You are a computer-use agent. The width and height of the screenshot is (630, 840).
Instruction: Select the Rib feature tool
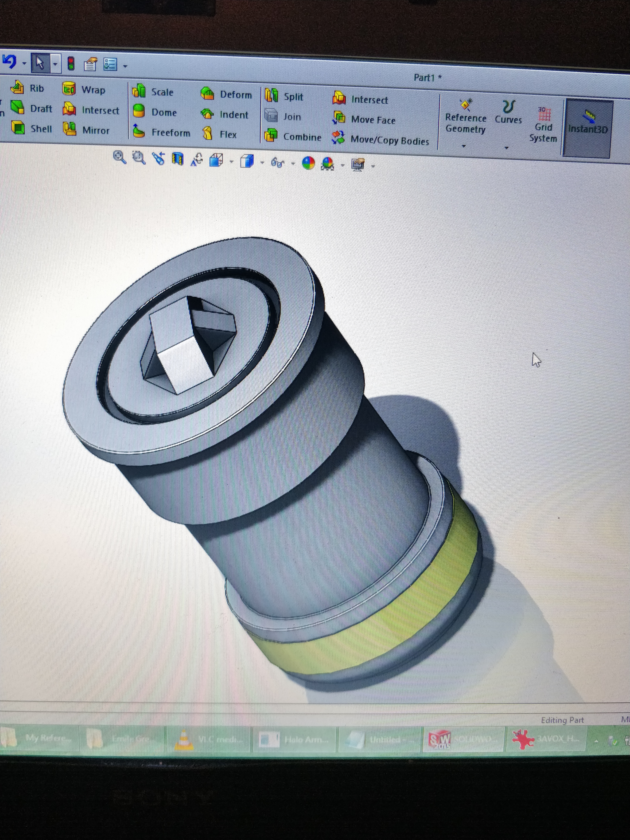(28, 88)
